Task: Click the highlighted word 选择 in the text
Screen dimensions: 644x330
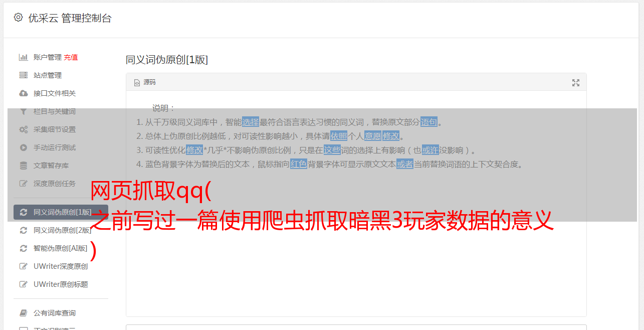Action: [x=251, y=122]
